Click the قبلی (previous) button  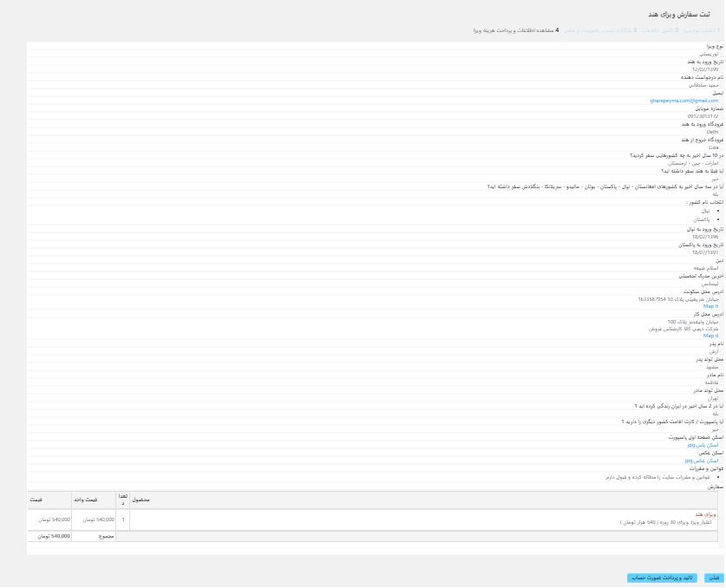tap(714, 578)
